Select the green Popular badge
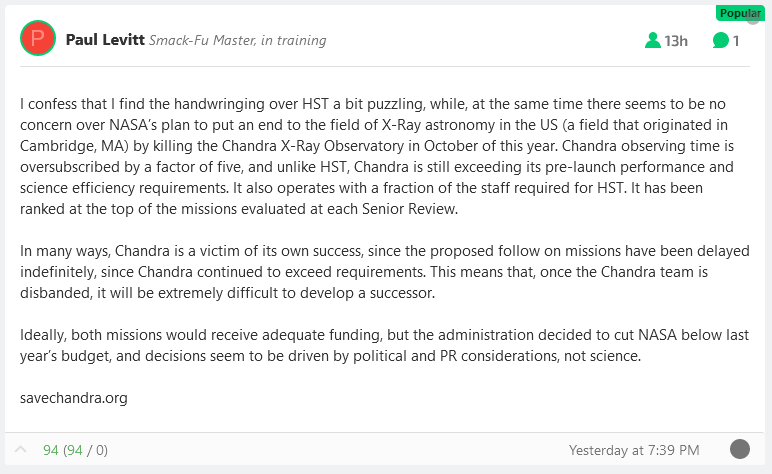Image resolution: width=772 pixels, height=474 pixels. pos(740,13)
